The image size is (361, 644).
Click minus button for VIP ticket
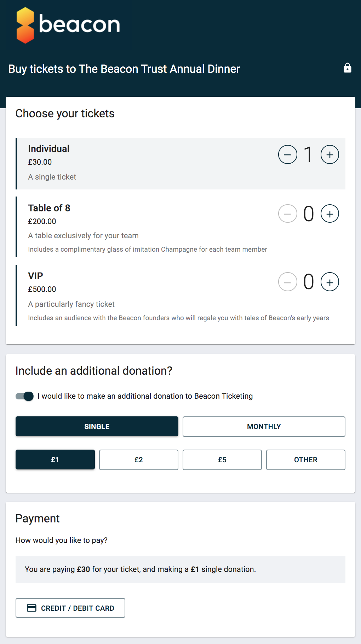click(287, 282)
